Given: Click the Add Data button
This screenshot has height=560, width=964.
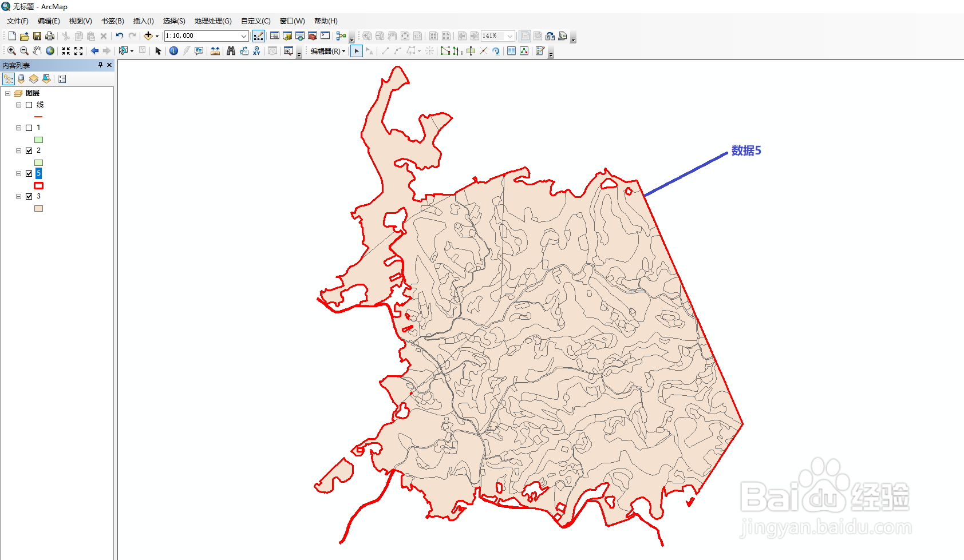Looking at the screenshot, I should 148,36.
